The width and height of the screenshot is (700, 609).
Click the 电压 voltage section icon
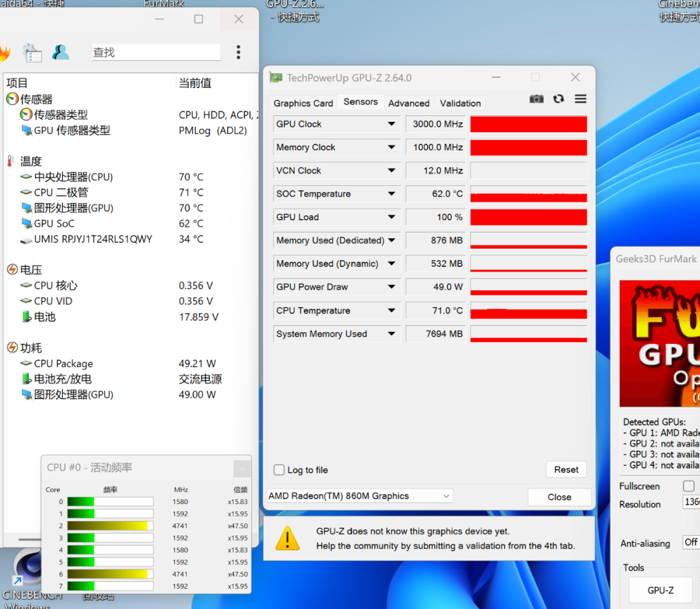pyautogui.click(x=12, y=270)
